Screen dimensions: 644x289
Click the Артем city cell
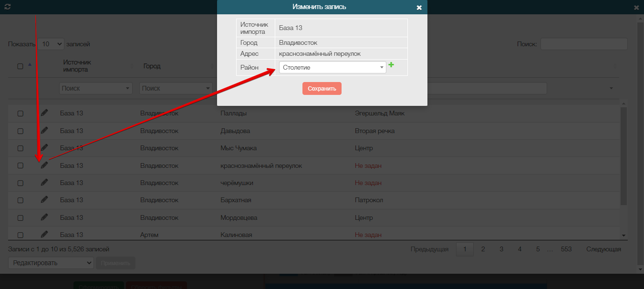(149, 235)
